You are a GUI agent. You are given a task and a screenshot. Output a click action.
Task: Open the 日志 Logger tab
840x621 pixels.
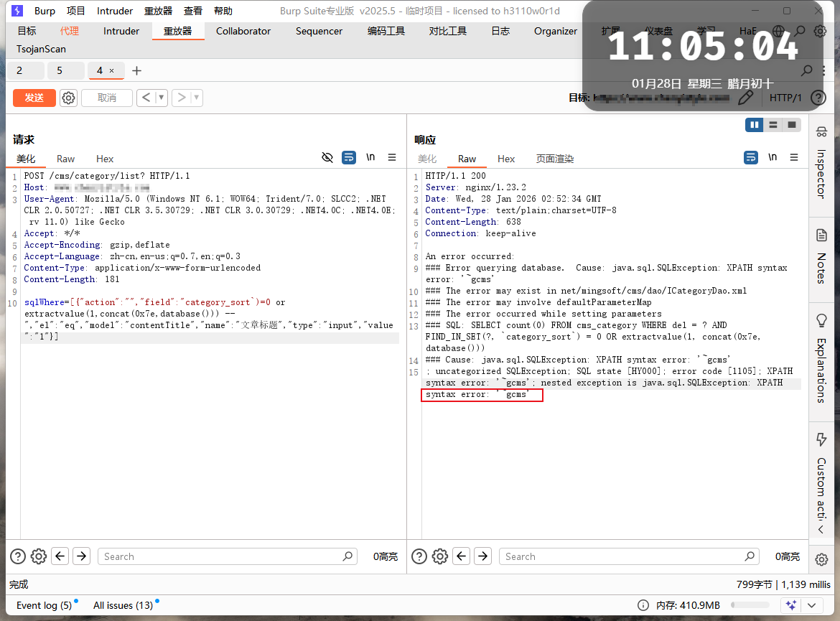coord(500,31)
